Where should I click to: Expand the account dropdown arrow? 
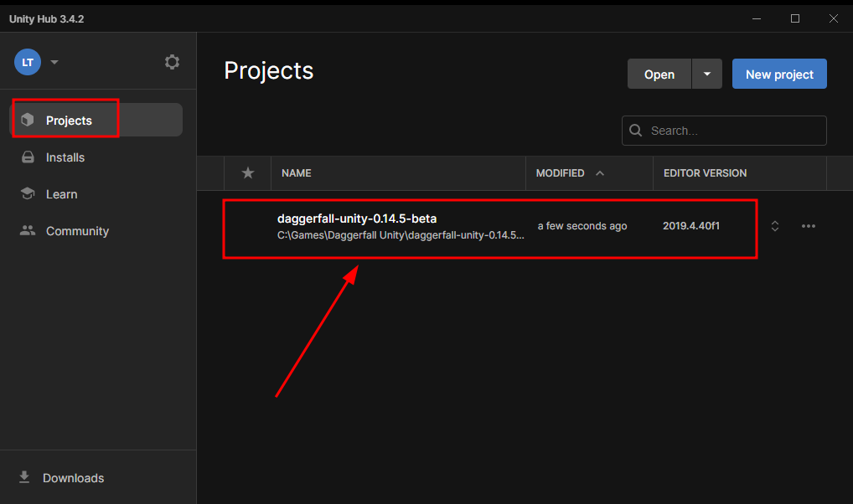click(x=54, y=62)
